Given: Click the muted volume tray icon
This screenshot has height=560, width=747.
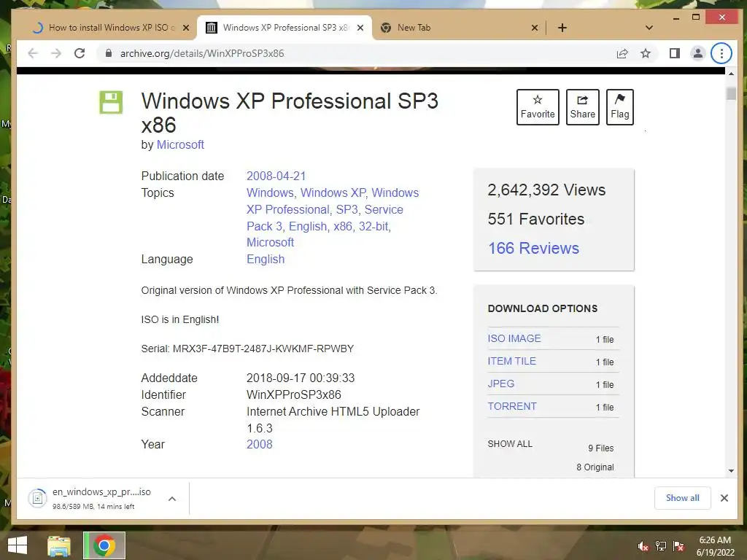Looking at the screenshot, I should point(643,546).
